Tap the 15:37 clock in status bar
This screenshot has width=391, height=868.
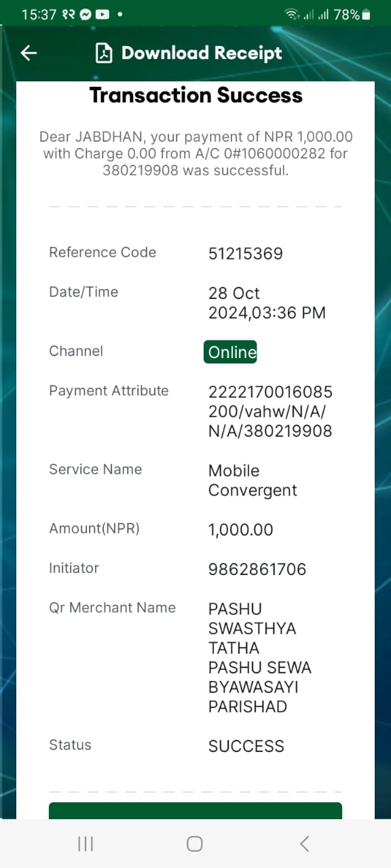[39, 14]
